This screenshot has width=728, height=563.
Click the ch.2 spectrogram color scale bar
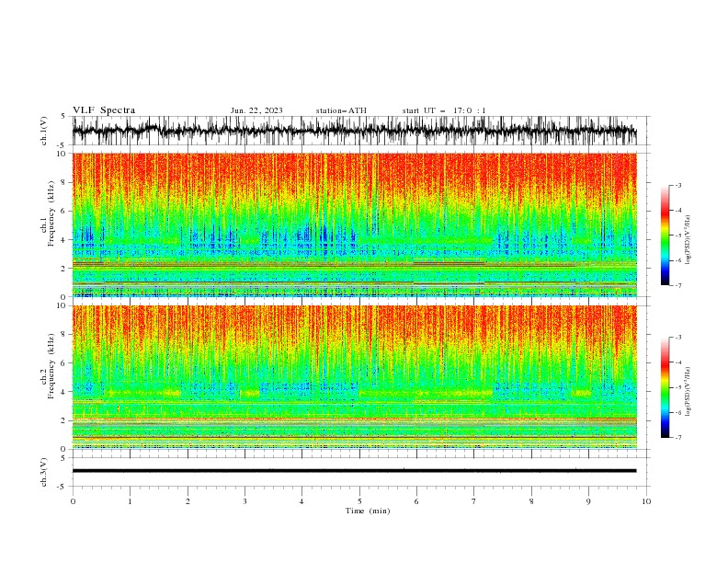[x=665, y=387]
